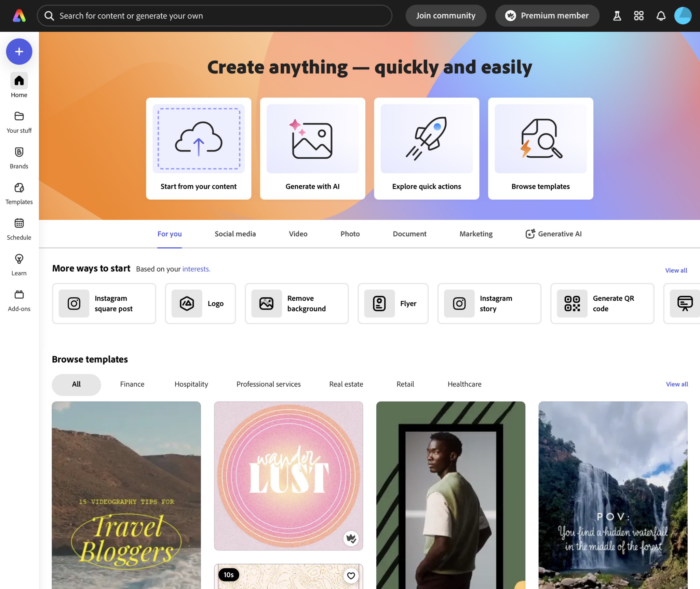Filter templates by Finance
This screenshot has height=589, width=700.
(132, 384)
